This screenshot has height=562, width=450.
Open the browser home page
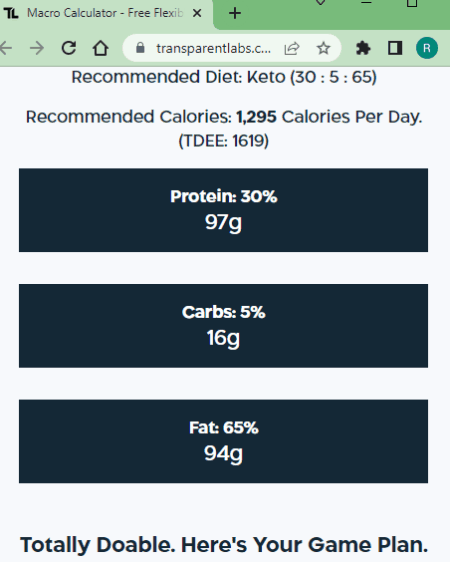[100, 48]
